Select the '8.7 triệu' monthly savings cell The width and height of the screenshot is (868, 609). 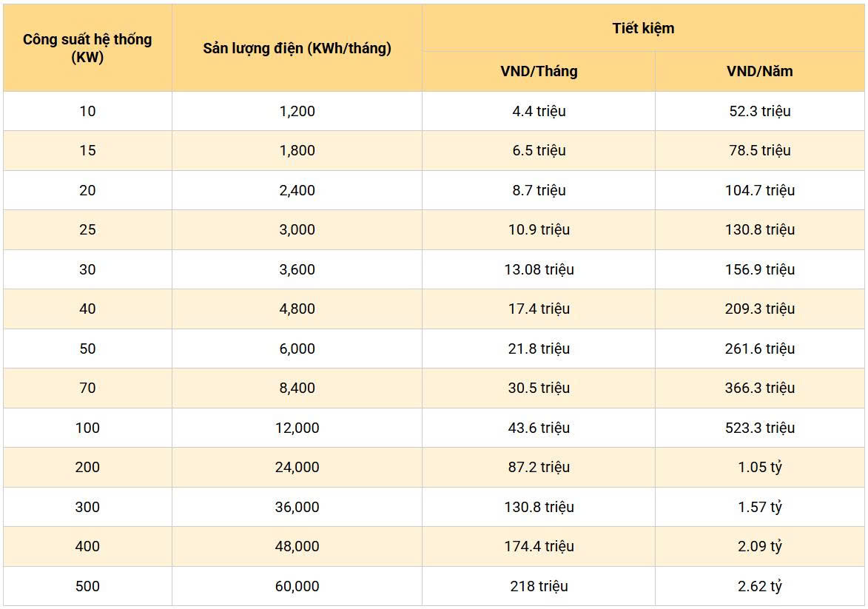(x=539, y=190)
